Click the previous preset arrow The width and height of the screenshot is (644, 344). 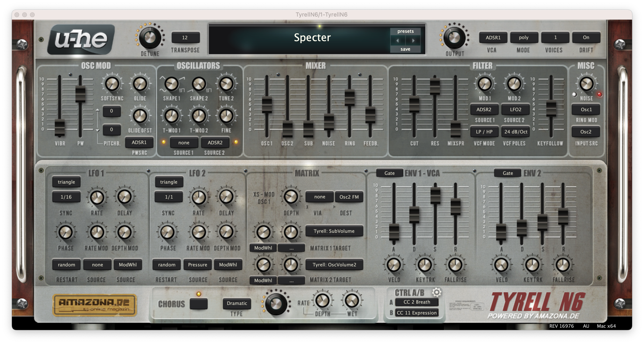(x=397, y=41)
